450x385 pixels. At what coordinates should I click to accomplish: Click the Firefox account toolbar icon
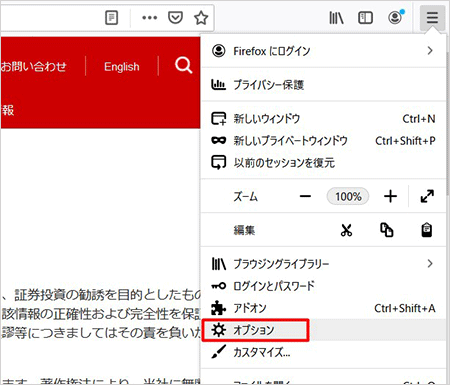click(395, 17)
